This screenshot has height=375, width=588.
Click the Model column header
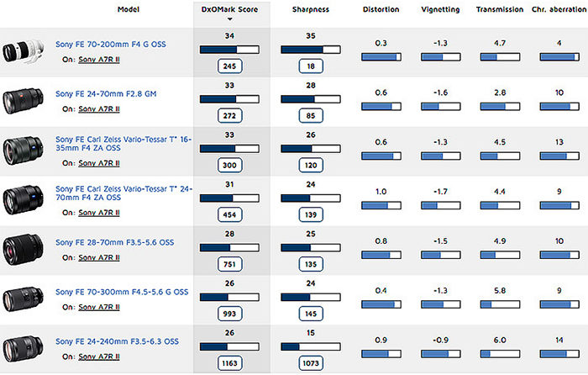tap(129, 9)
